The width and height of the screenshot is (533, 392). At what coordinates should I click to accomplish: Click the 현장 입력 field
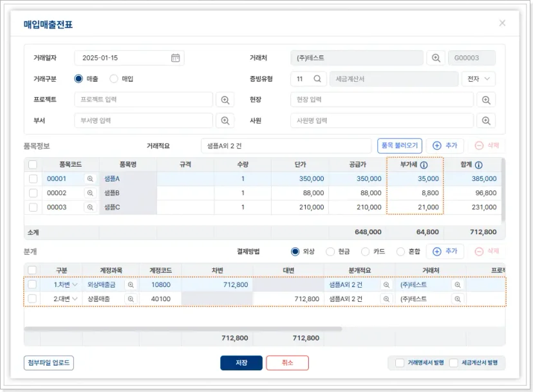pos(382,100)
